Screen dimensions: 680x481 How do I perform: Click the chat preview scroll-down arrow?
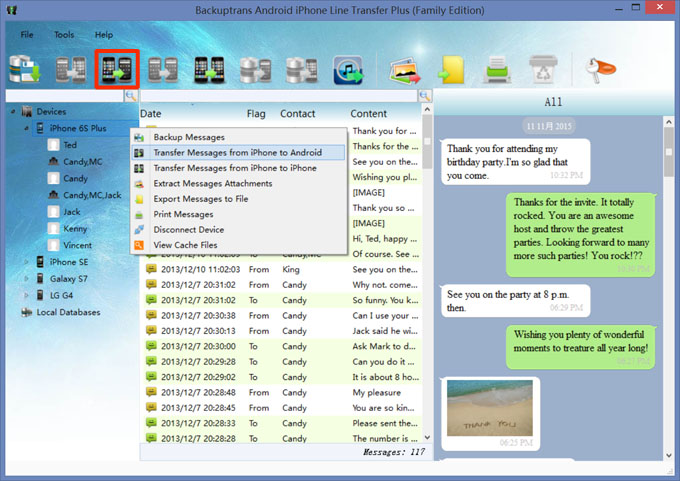pos(669,455)
